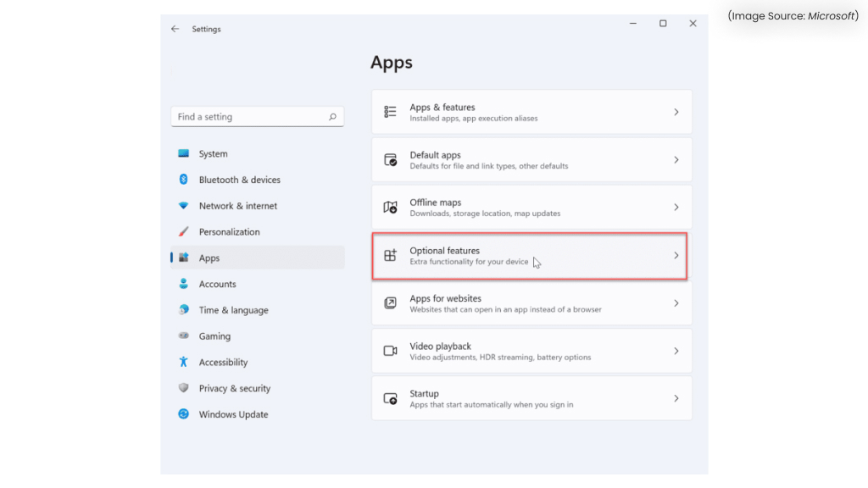Open Apps for websites settings
868x488 pixels.
pyautogui.click(x=531, y=303)
